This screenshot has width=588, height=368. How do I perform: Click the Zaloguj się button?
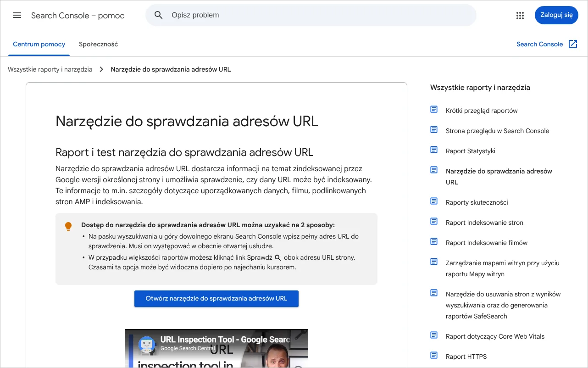click(556, 15)
